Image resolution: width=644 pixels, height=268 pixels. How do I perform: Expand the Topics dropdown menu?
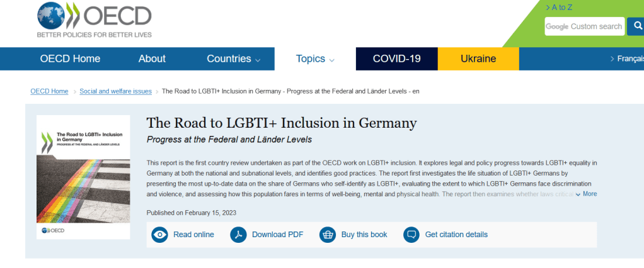(315, 59)
